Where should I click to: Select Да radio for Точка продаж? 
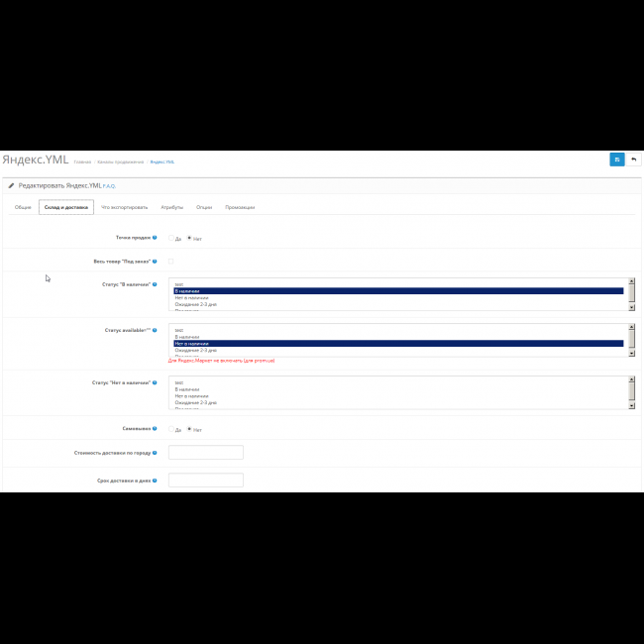coord(171,238)
